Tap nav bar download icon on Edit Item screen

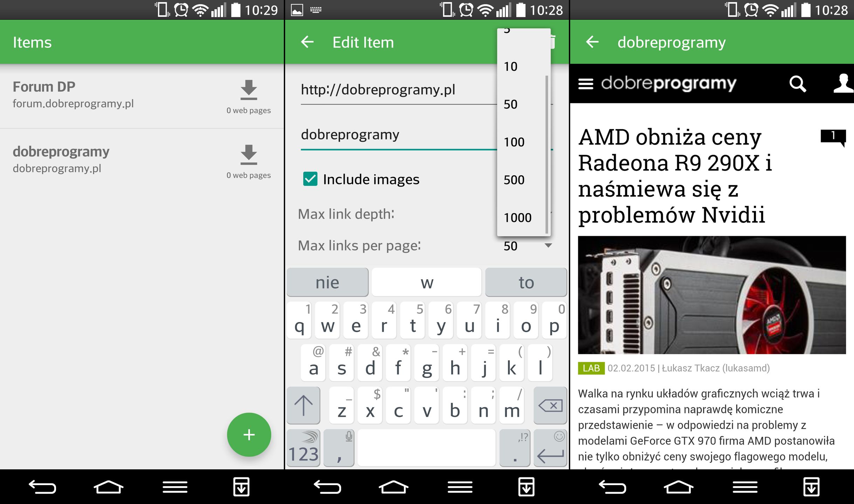(526, 486)
